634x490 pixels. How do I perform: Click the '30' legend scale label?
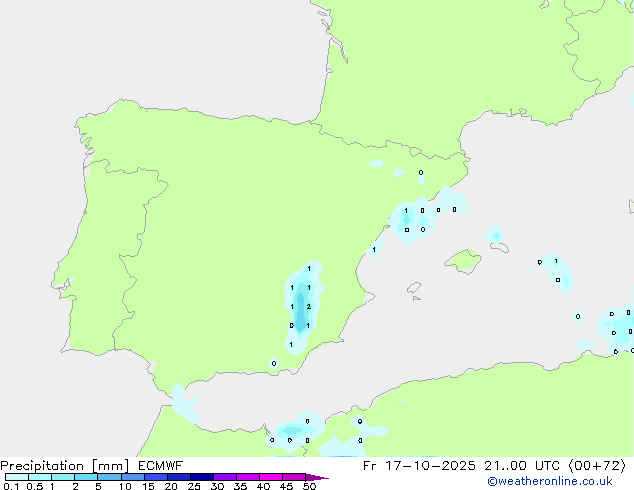(x=217, y=486)
